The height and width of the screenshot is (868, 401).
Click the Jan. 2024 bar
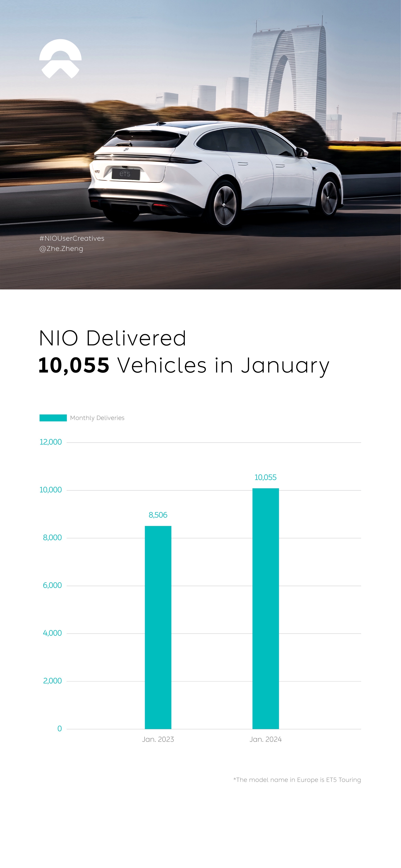coord(266,609)
